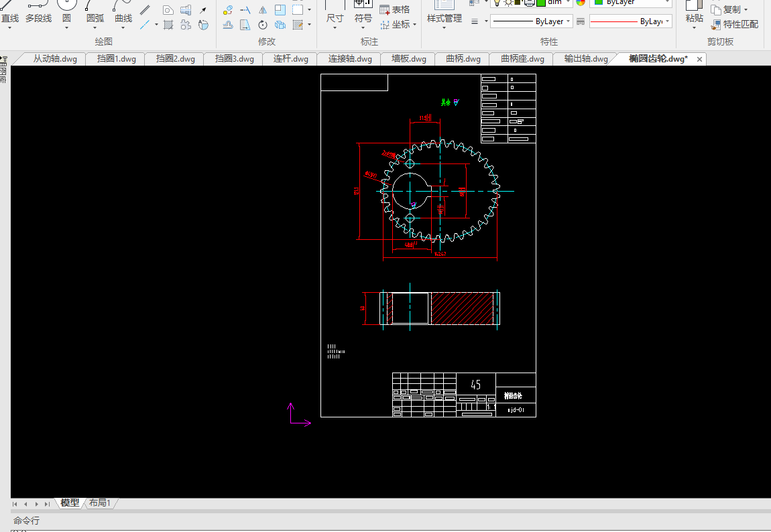Image resolution: width=771 pixels, height=532 pixels.
Task: Click 特性匹配 match properties
Action: tap(734, 25)
